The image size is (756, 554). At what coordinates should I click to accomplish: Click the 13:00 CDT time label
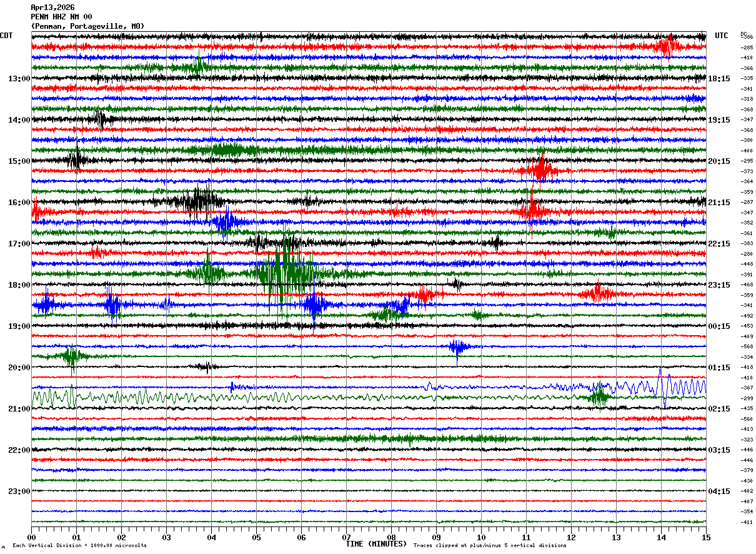pos(19,79)
